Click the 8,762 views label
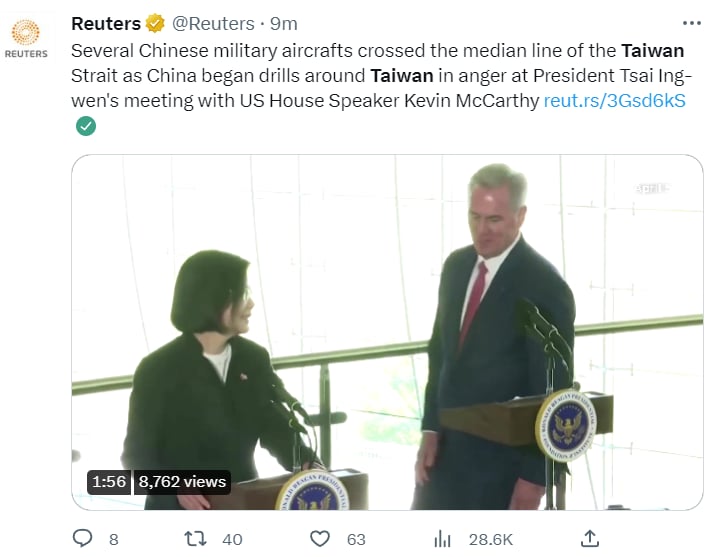 pyautogui.click(x=182, y=482)
